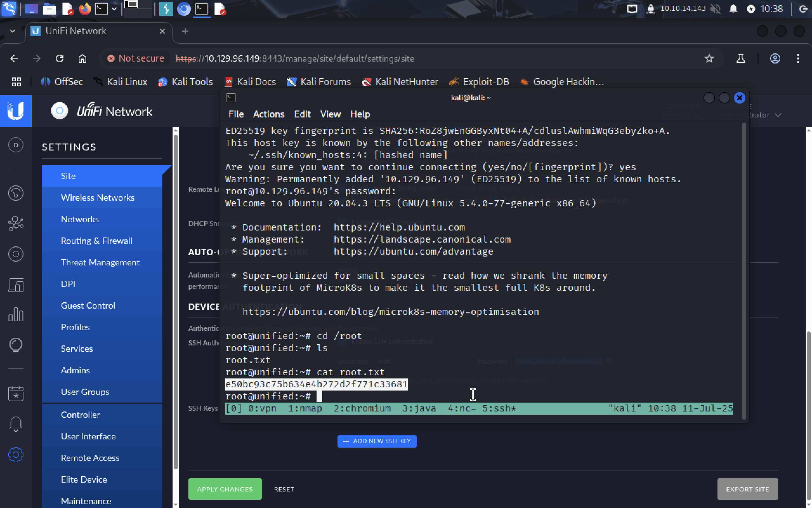Image resolution: width=812 pixels, height=508 pixels.
Task: Open the Chromium three-dot menu
Action: 798,58
